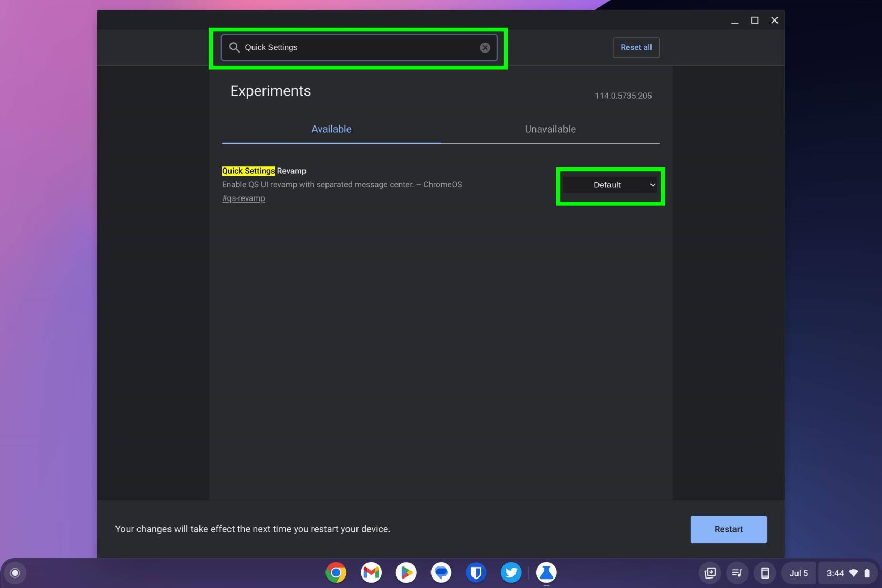Viewport: 882px width, 588px height.
Task: Open the Messages chat app icon
Action: point(441,572)
